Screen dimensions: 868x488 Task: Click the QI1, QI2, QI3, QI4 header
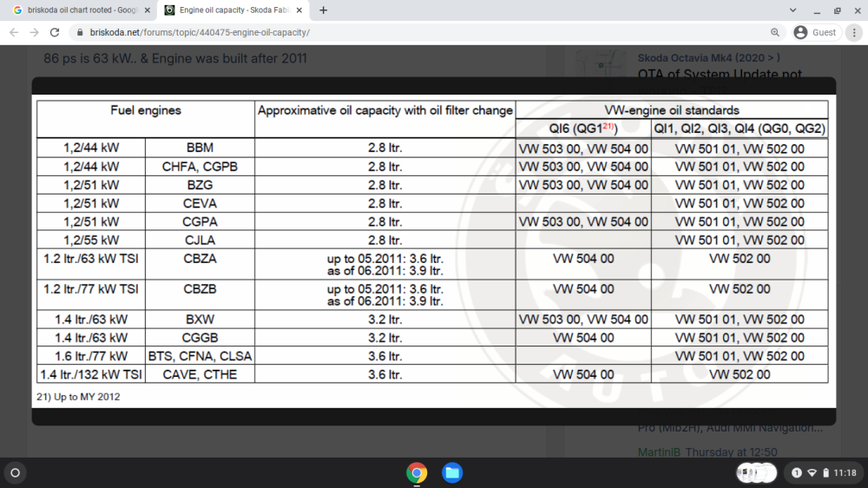coord(740,129)
